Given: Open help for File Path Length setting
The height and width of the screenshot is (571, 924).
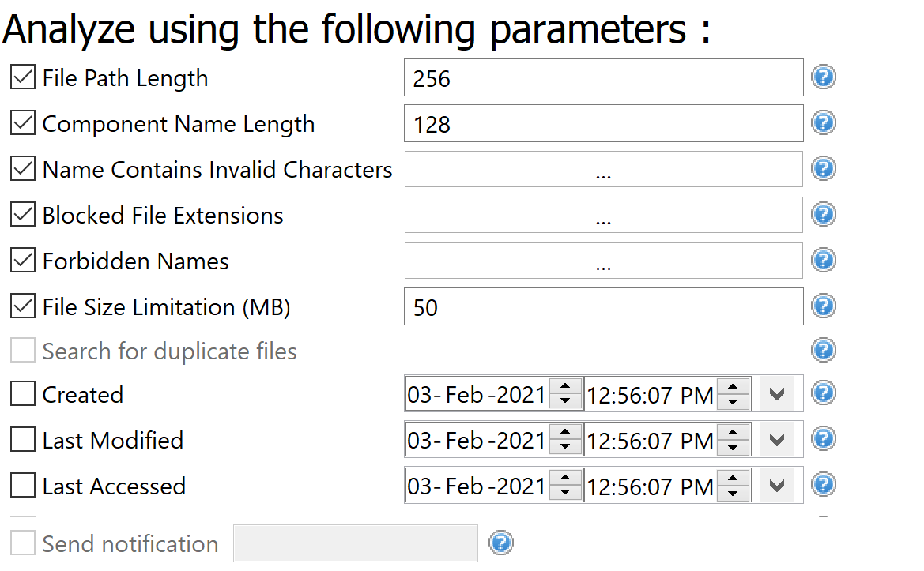Looking at the screenshot, I should (823, 77).
